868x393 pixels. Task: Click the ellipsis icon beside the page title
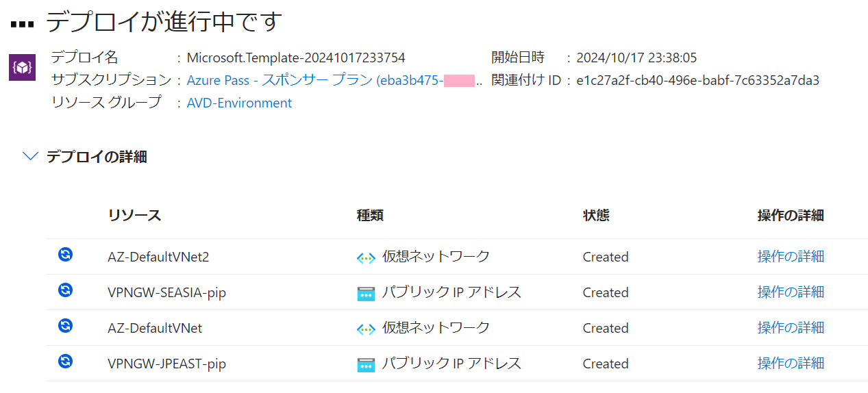point(22,24)
